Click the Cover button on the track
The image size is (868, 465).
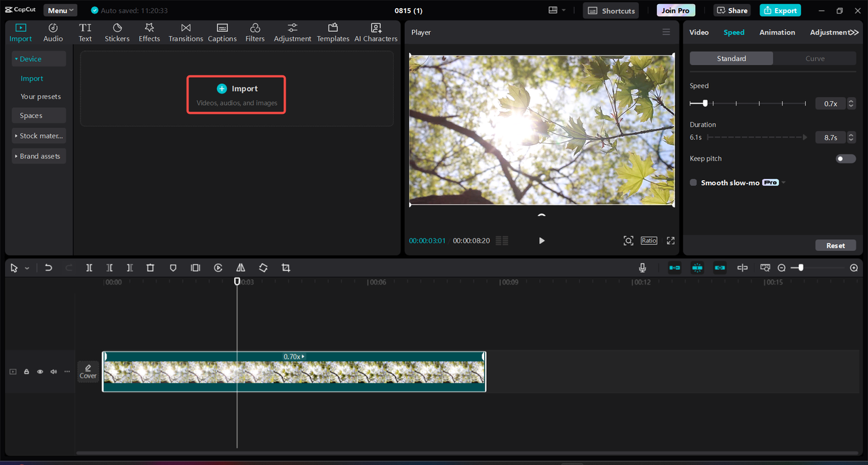coord(88,371)
